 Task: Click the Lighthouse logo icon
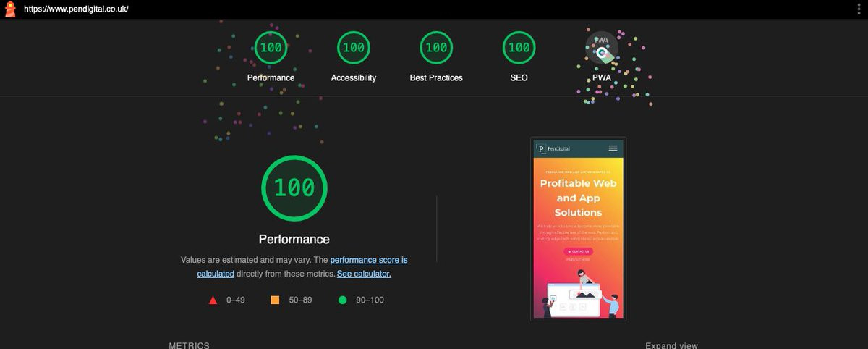pyautogui.click(x=10, y=9)
